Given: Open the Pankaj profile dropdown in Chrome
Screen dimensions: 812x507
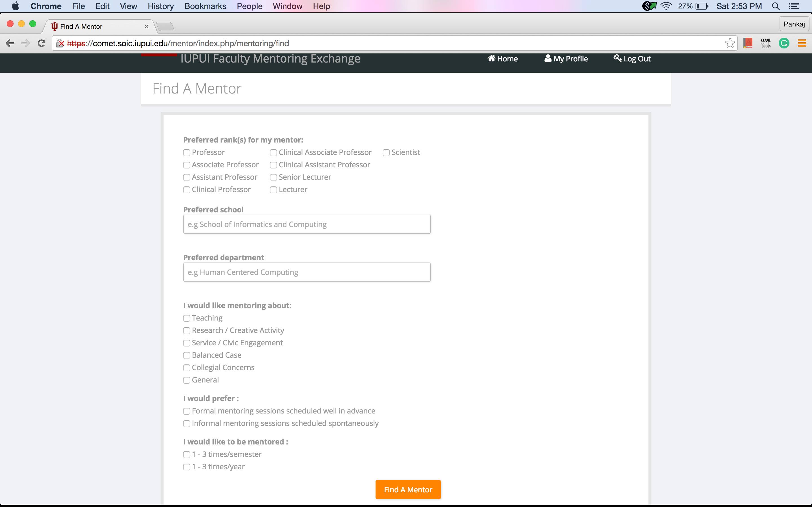Looking at the screenshot, I should [794, 24].
